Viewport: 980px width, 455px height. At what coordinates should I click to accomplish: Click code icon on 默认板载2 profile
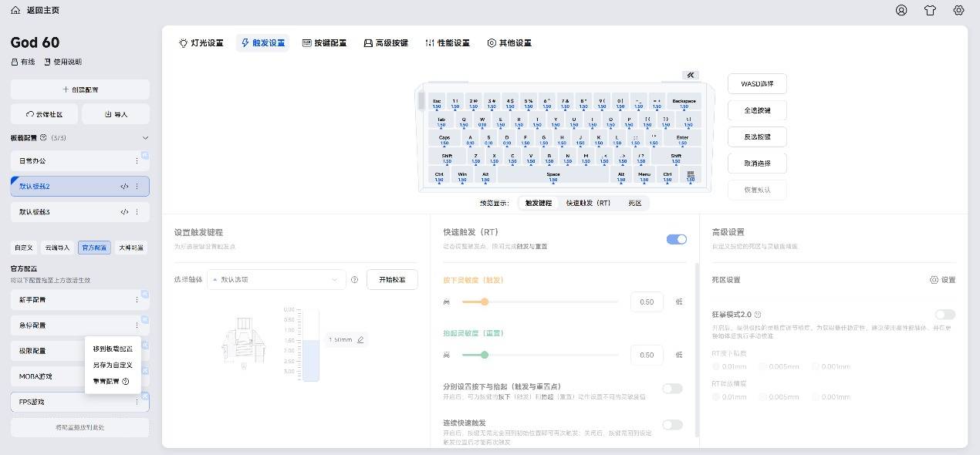click(x=124, y=187)
